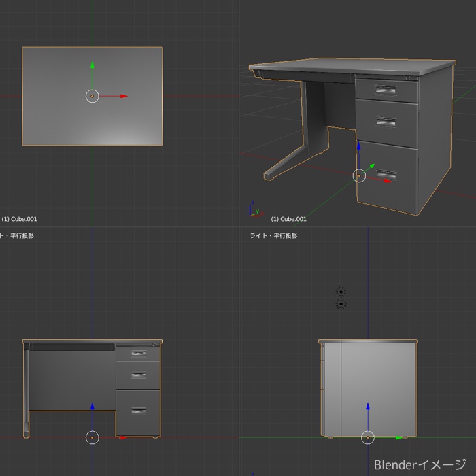Screen dimensions: 476x476
Task: Click the "(1) Cube.001" label in top view
Action: click(20, 219)
